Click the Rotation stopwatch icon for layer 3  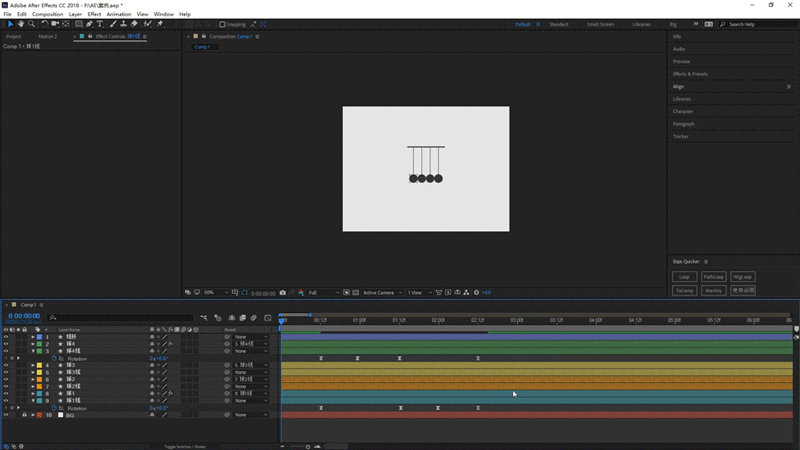click(53, 358)
